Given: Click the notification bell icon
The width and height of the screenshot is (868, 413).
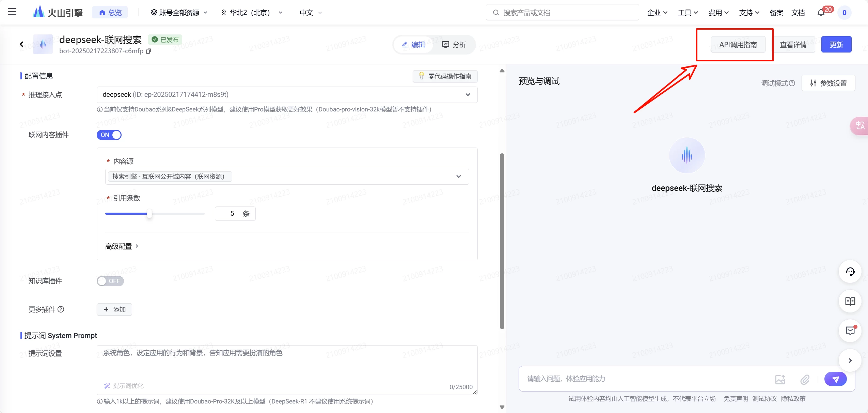Looking at the screenshot, I should tap(821, 13).
